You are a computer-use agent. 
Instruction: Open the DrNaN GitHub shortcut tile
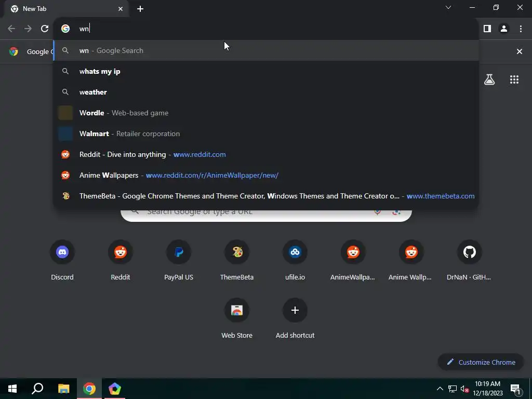[x=469, y=261]
